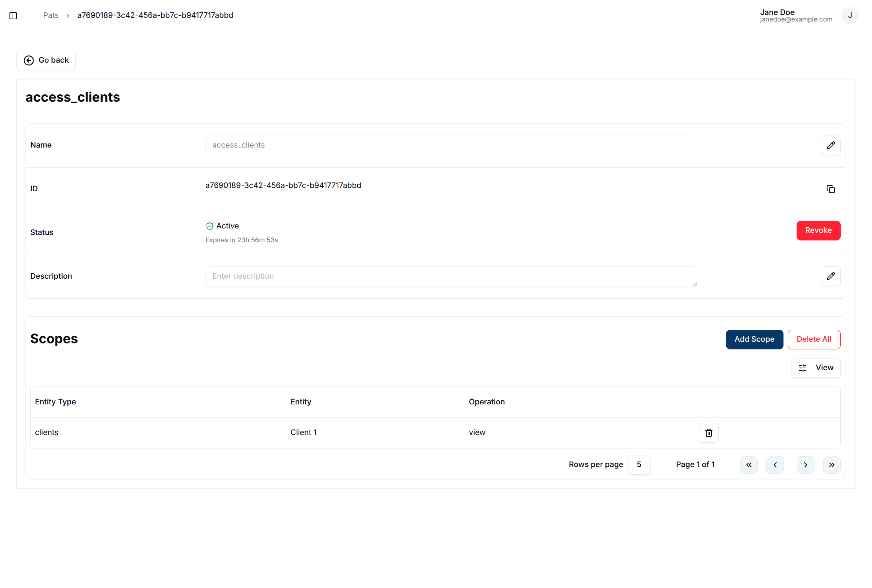872x588 pixels.
Task: Click the pencil icon to edit the description
Action: (830, 276)
